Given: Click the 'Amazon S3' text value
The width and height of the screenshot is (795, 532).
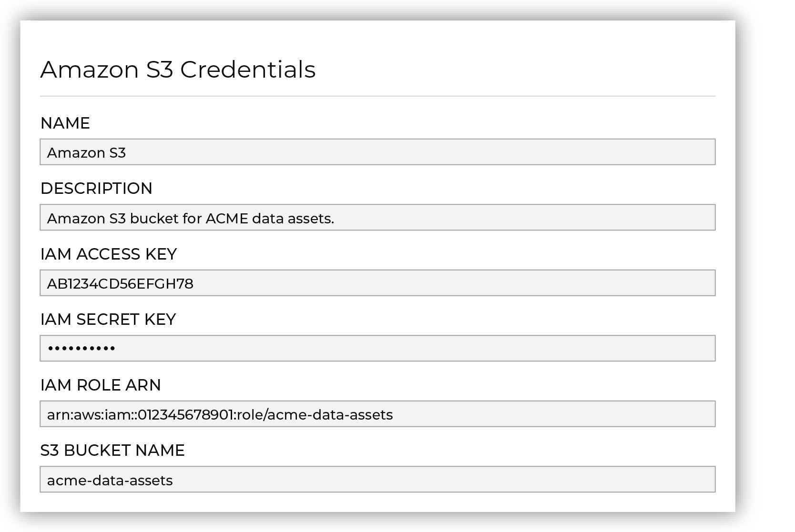Looking at the screenshot, I should (86, 153).
